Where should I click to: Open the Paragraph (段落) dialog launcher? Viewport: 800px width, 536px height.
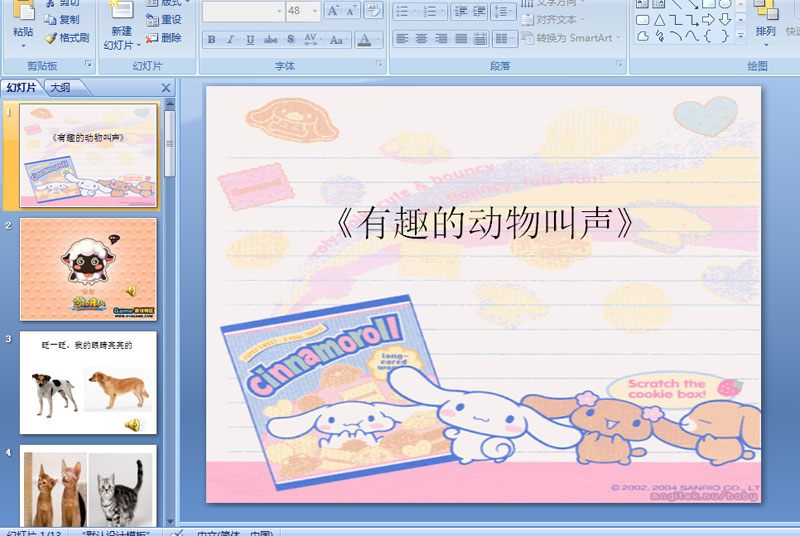click(619, 64)
